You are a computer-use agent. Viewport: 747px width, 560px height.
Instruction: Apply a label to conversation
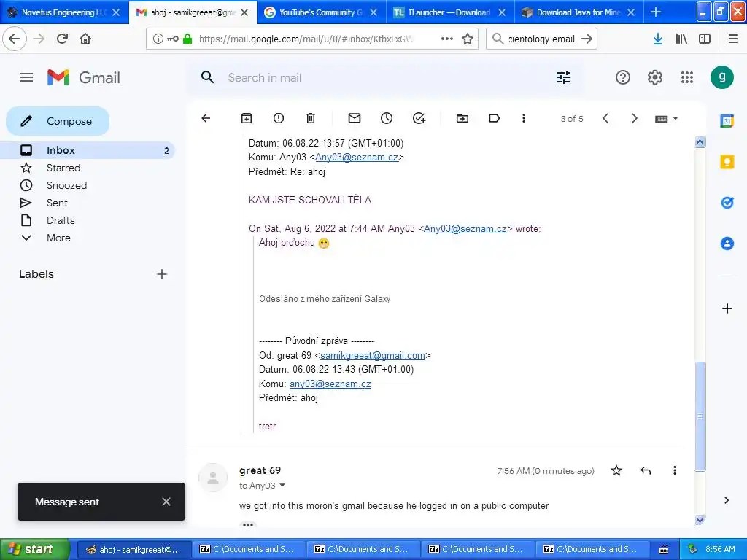point(494,118)
